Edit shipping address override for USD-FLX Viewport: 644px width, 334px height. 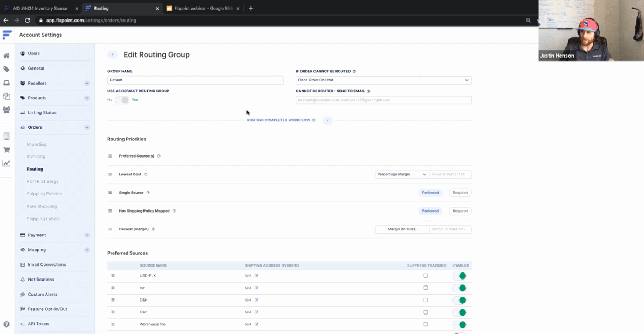[x=256, y=276]
